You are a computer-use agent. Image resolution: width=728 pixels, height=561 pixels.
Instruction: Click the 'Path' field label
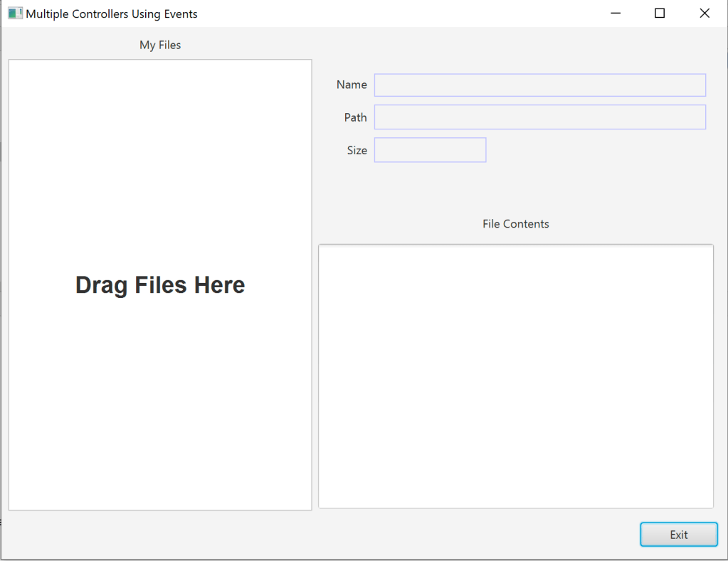tap(355, 117)
